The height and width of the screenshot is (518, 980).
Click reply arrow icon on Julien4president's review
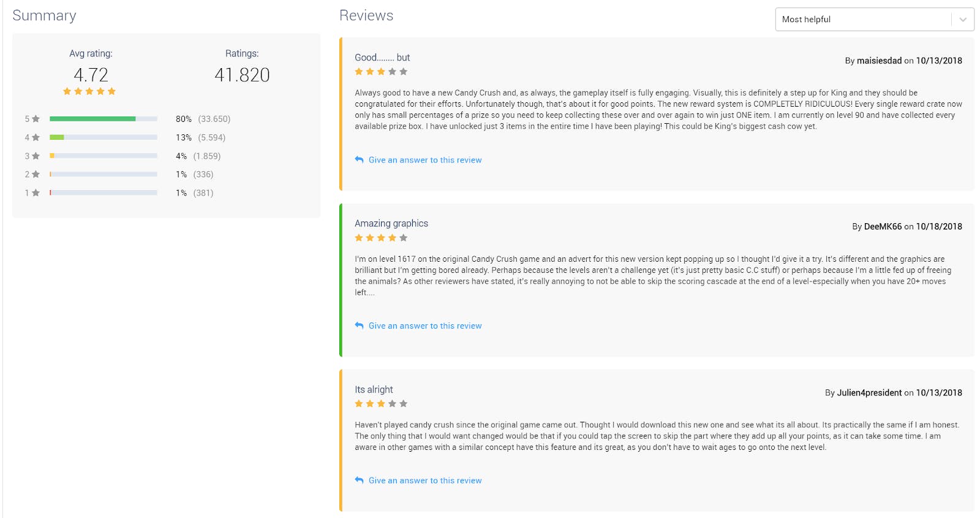point(360,481)
